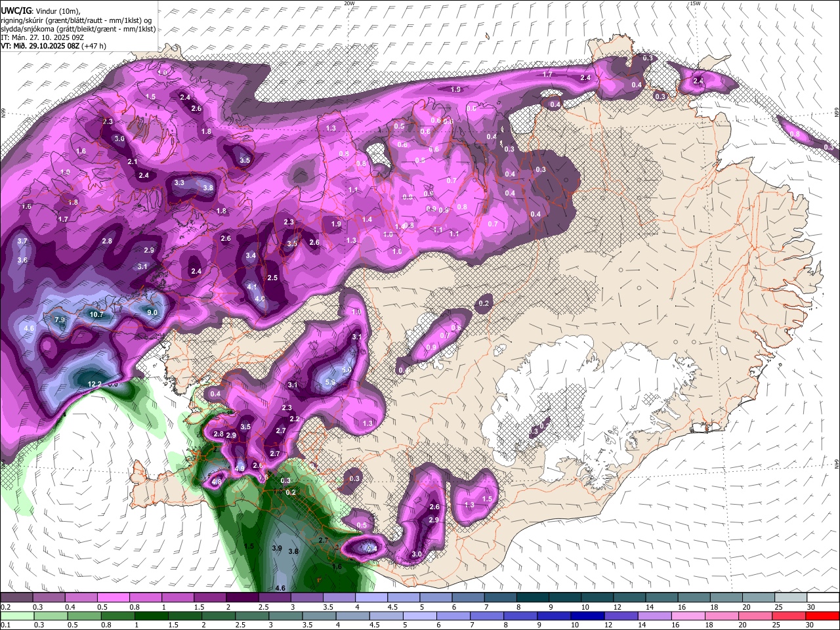This screenshot has height=630, width=840.
Task: Click the "4.1" precipitation value on the map
Action: [252, 287]
